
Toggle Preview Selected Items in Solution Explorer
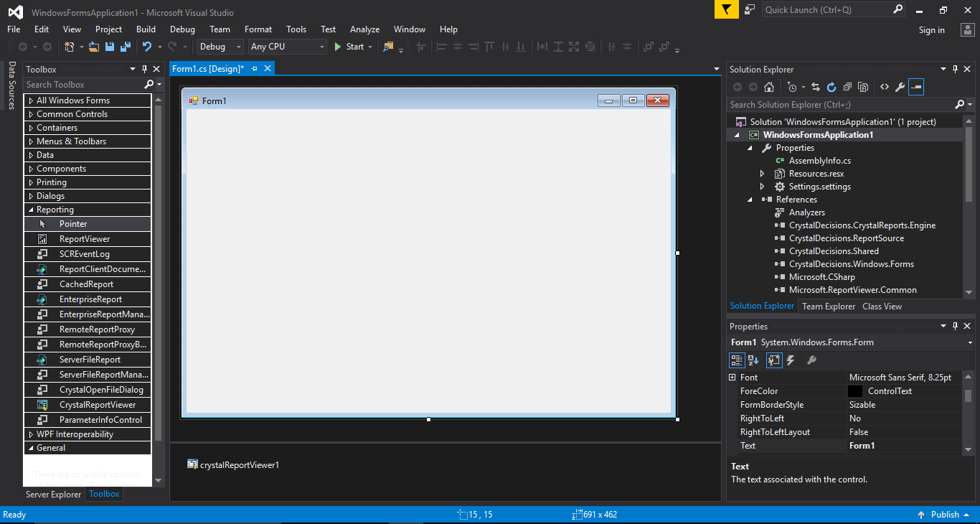pos(916,87)
